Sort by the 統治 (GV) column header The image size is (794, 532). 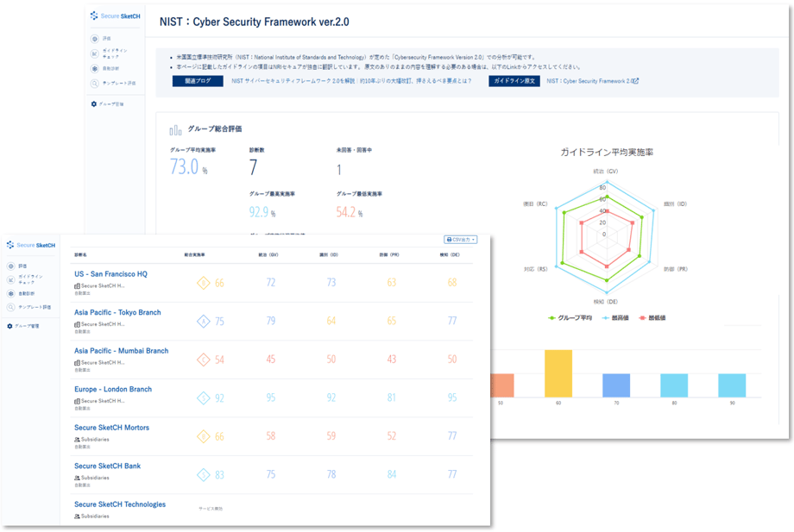pyautogui.click(x=268, y=255)
